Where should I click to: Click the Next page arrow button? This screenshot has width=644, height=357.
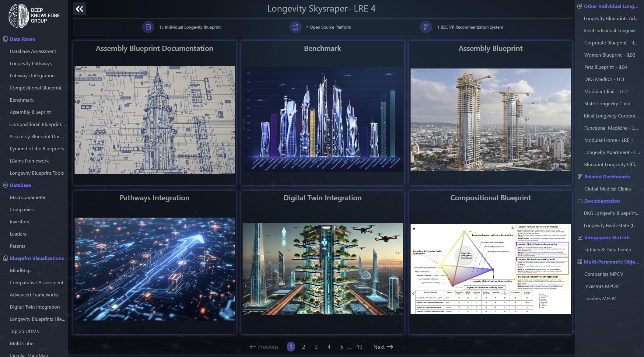coord(383,347)
